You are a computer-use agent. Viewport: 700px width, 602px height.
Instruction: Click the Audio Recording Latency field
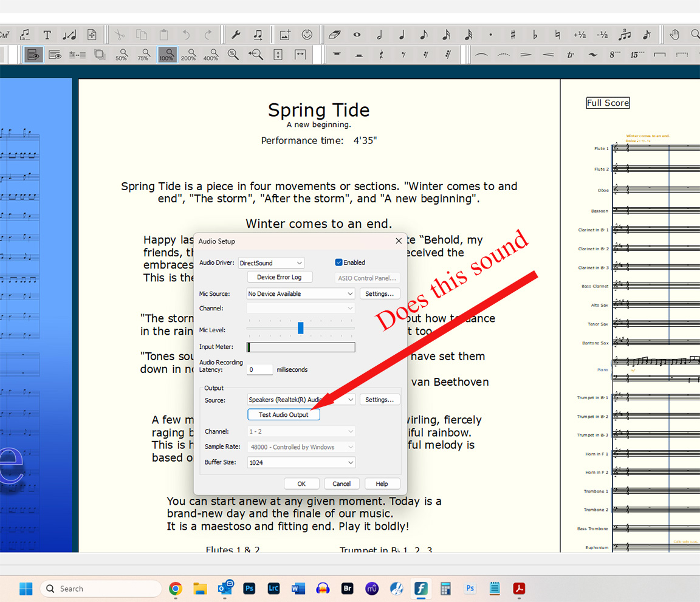pyautogui.click(x=259, y=369)
